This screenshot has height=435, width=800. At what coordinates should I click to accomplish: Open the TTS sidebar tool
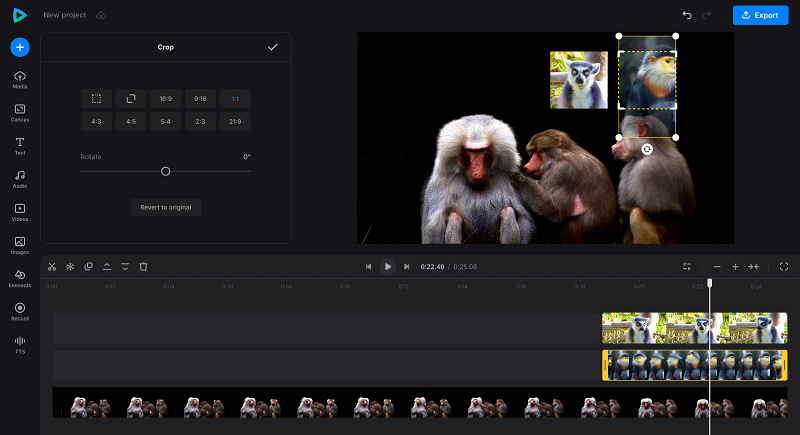[x=20, y=345]
